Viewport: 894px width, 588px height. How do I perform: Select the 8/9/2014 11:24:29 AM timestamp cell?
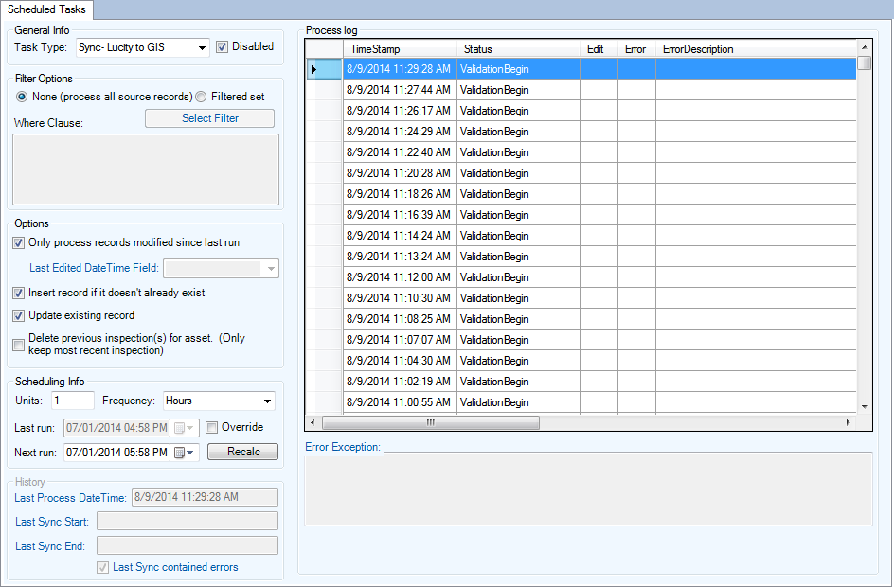[x=400, y=132]
